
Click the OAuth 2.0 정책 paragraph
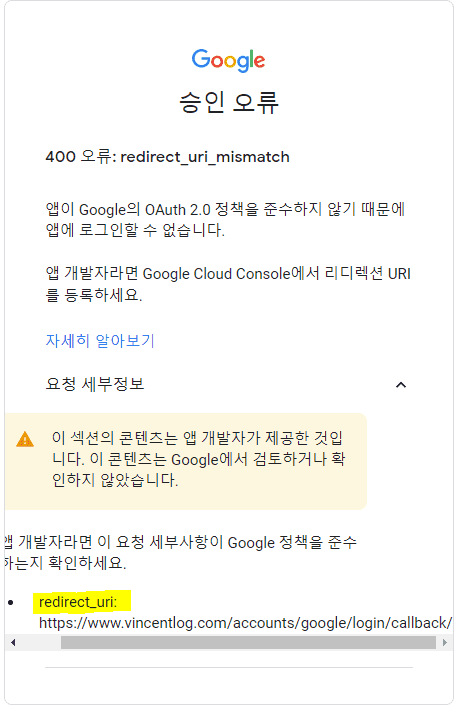[225, 220]
